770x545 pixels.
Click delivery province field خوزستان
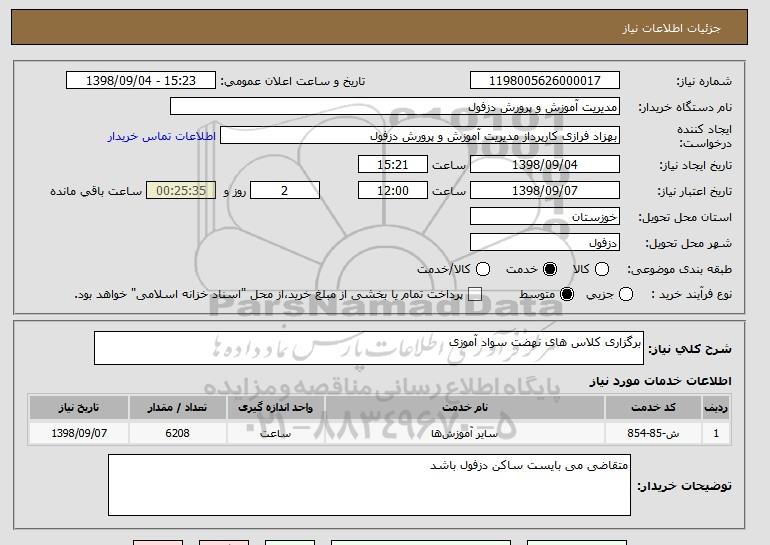pos(545,217)
